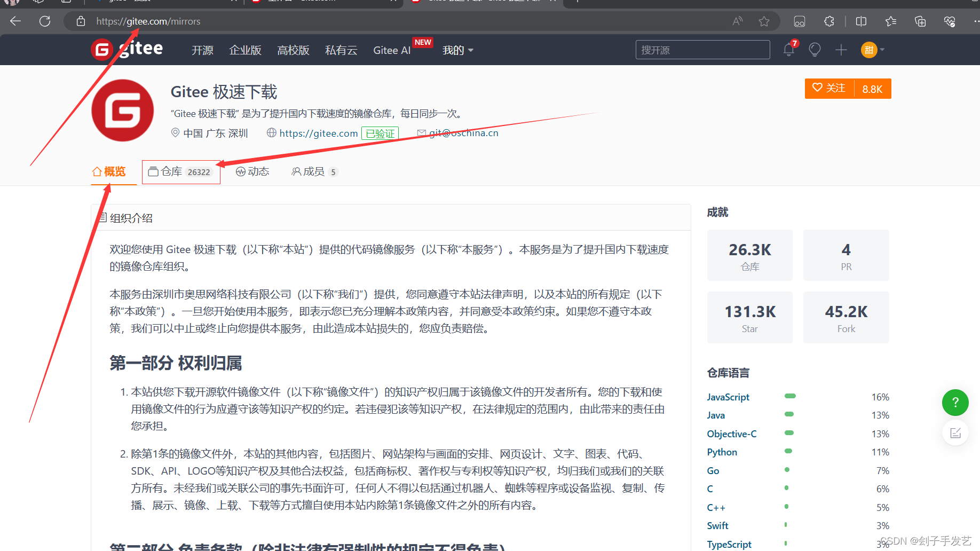Open the 26.3K 仓库 achievement card
980x551 pixels.
(x=749, y=255)
